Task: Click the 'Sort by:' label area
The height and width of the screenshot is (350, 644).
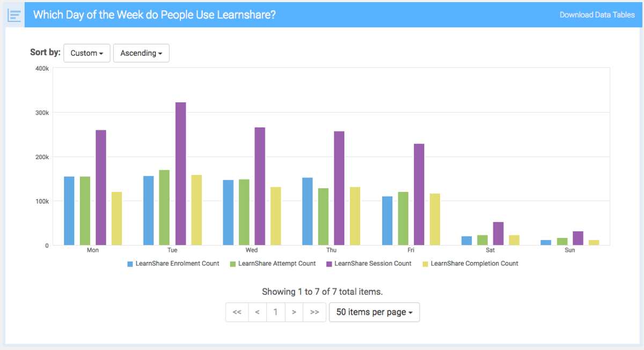Action: 45,52
